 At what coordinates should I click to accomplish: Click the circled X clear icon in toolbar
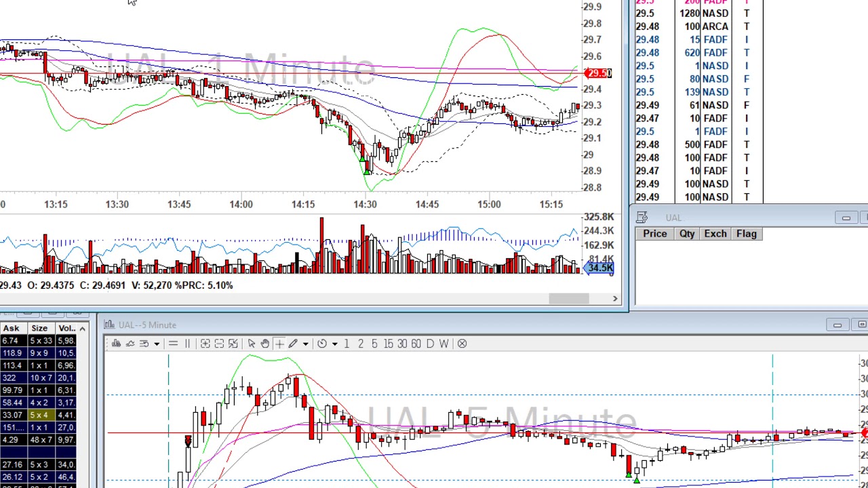pos(462,344)
